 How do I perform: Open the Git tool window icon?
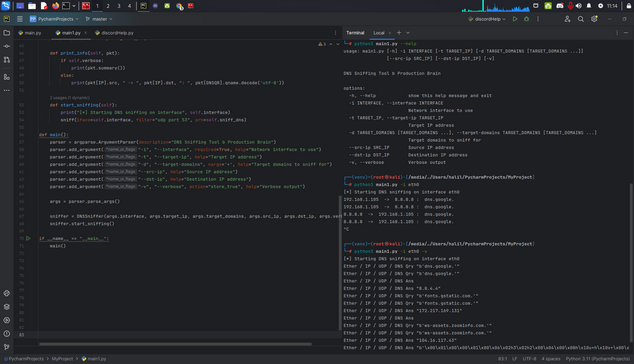point(6,347)
